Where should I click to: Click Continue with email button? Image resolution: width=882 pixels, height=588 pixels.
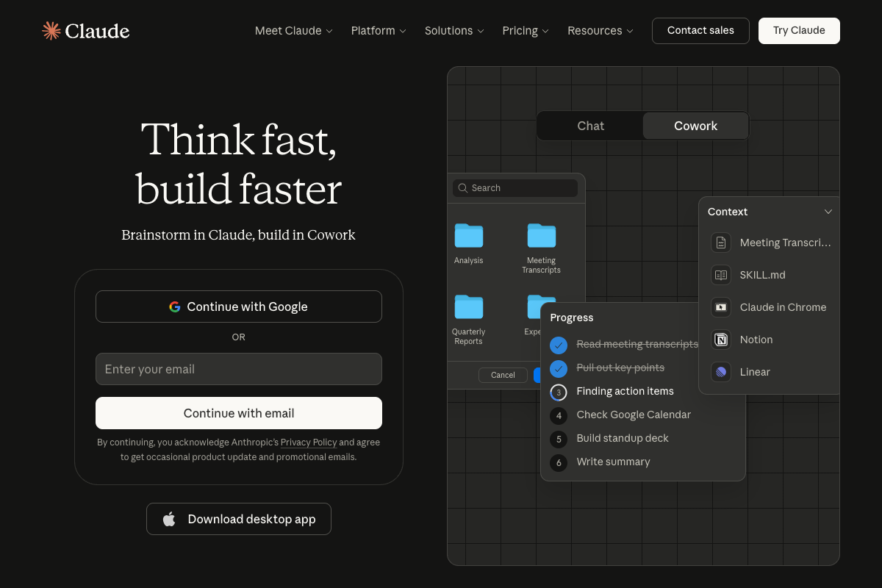click(239, 413)
